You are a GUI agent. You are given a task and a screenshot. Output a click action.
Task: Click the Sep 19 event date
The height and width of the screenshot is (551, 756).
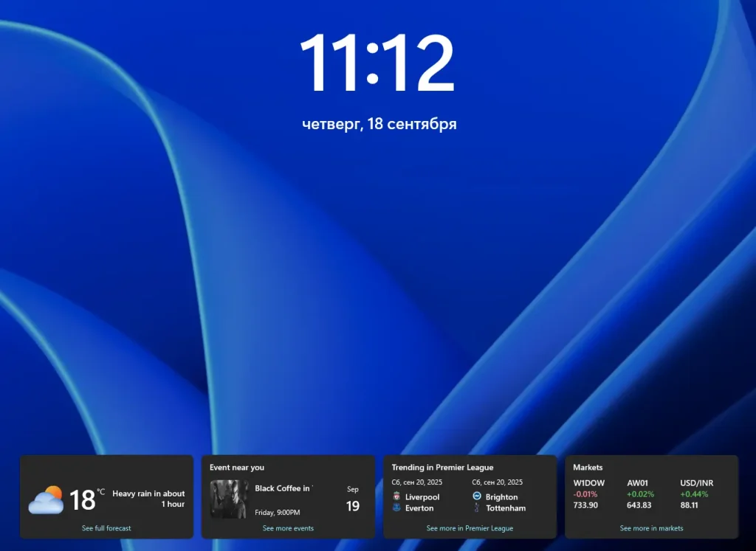353,499
